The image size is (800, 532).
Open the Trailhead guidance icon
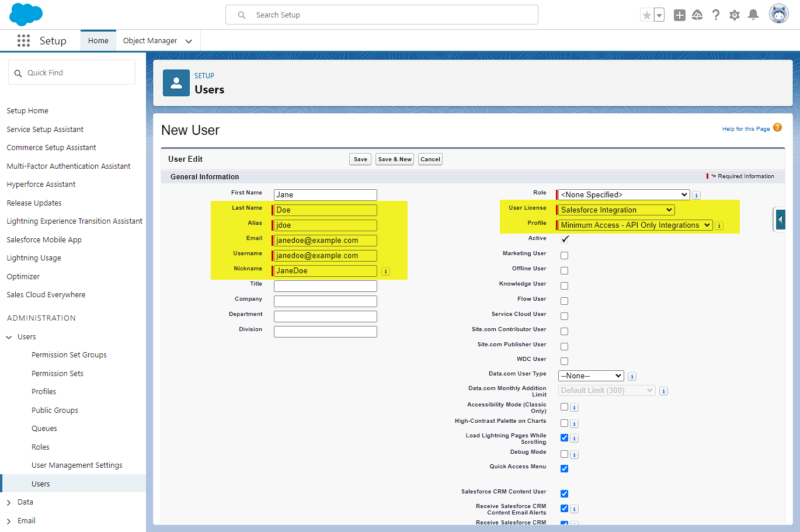pyautogui.click(x=697, y=15)
